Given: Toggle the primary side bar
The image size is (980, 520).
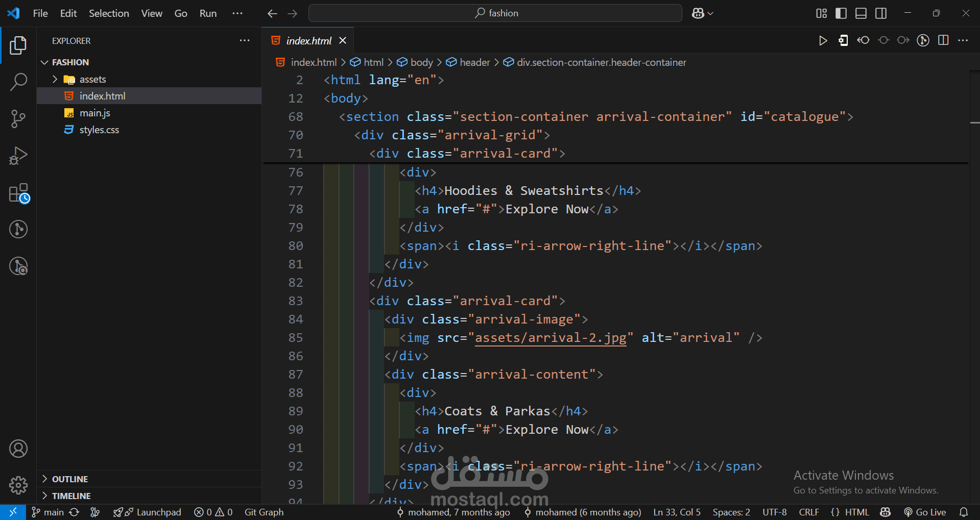Looking at the screenshot, I should click(x=841, y=13).
